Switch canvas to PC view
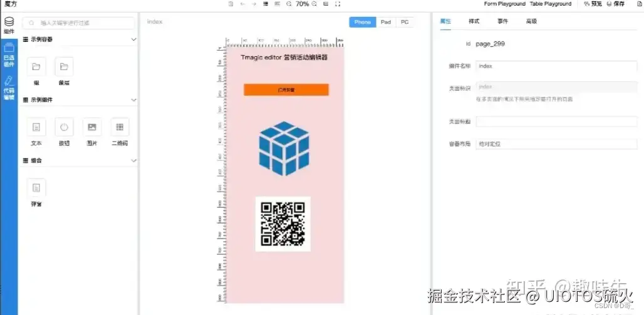The width and height of the screenshot is (644, 315). [405, 22]
